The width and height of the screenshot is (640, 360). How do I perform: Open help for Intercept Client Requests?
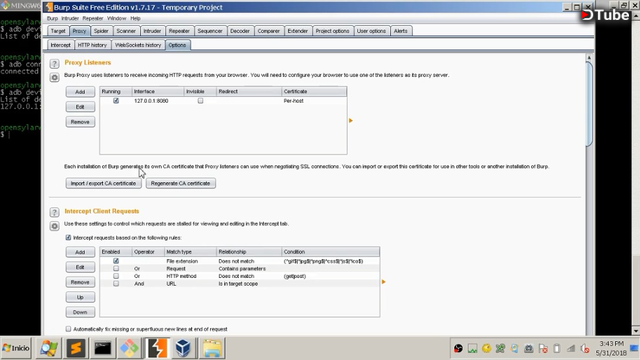pos(54,212)
